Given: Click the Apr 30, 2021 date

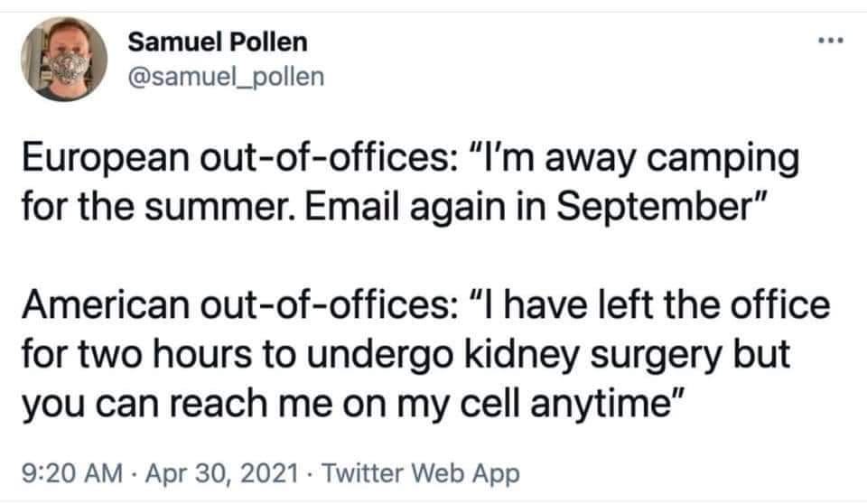Looking at the screenshot, I should 221,473.
